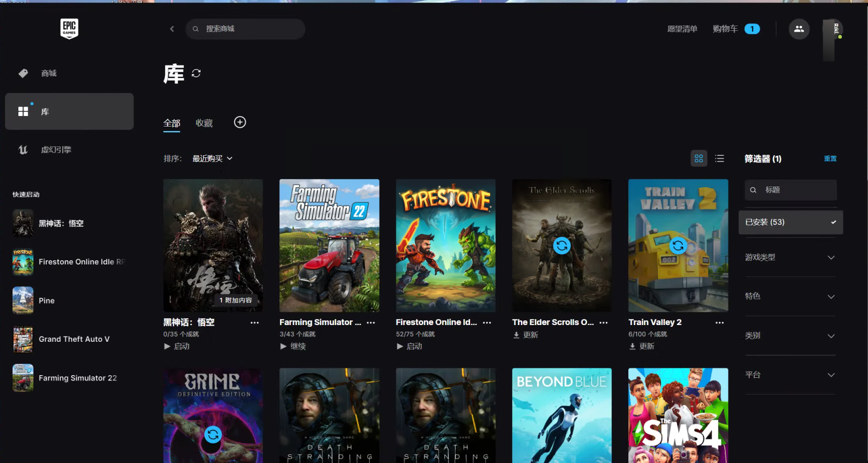Viewport: 868px width, 463px height.
Task: Click 继续 under Farming Simulator
Action: [293, 346]
